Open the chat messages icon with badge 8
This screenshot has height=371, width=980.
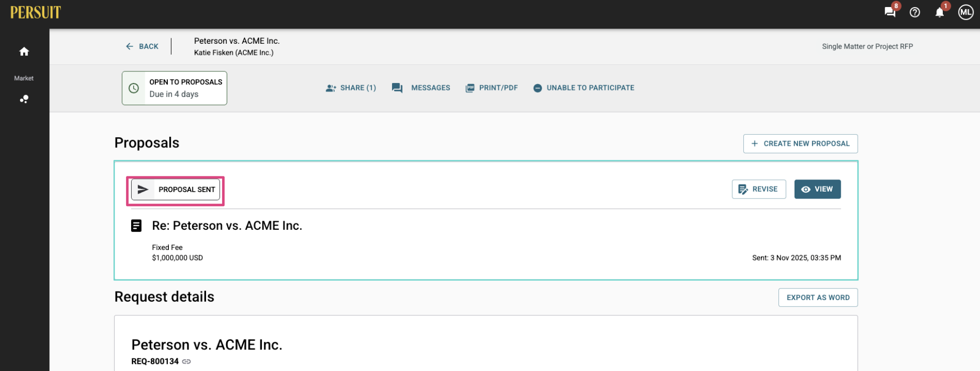[890, 12]
